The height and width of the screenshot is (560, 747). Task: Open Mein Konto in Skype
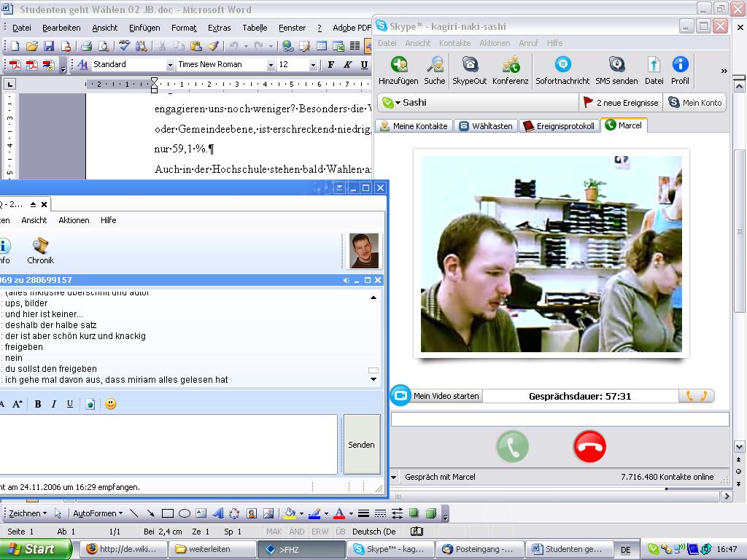point(695,102)
